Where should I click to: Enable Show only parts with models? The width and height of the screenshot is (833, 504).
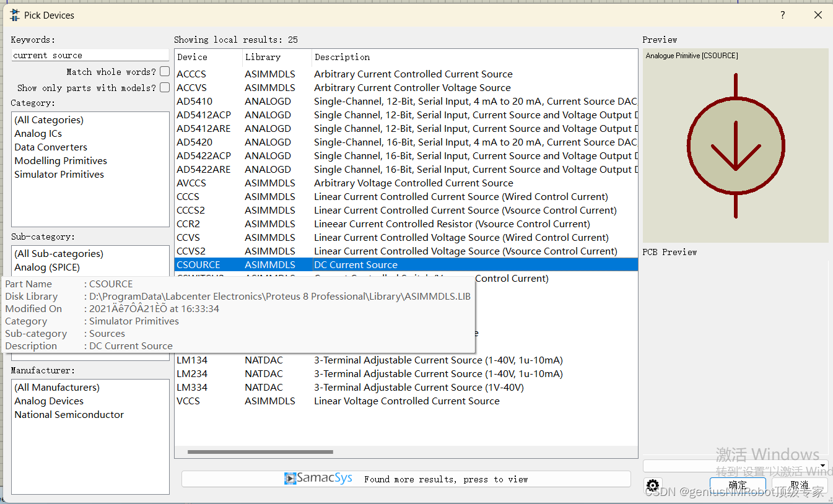coord(164,88)
